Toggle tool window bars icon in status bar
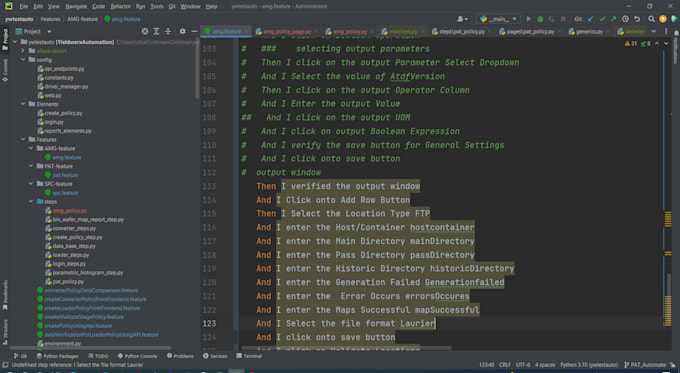The image size is (680, 373). tap(5, 365)
